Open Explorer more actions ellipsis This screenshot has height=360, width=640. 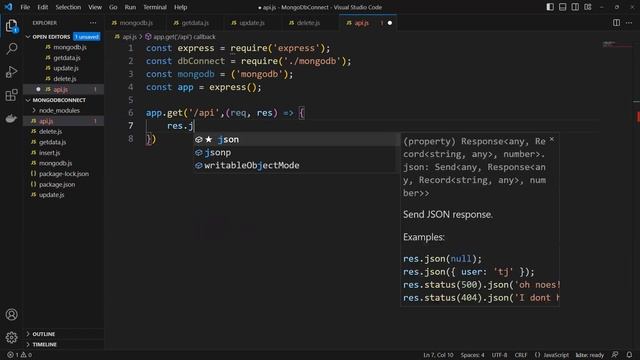pyautogui.click(x=93, y=23)
